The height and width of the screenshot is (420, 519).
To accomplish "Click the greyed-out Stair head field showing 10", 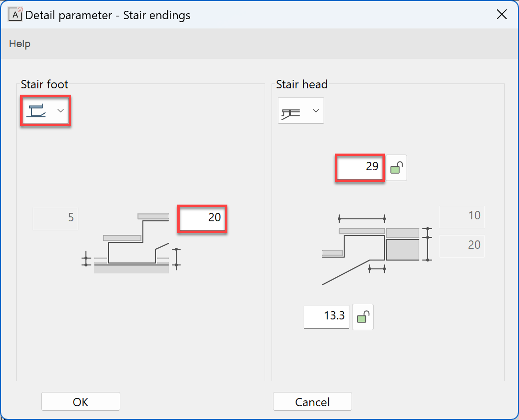I will click(462, 216).
